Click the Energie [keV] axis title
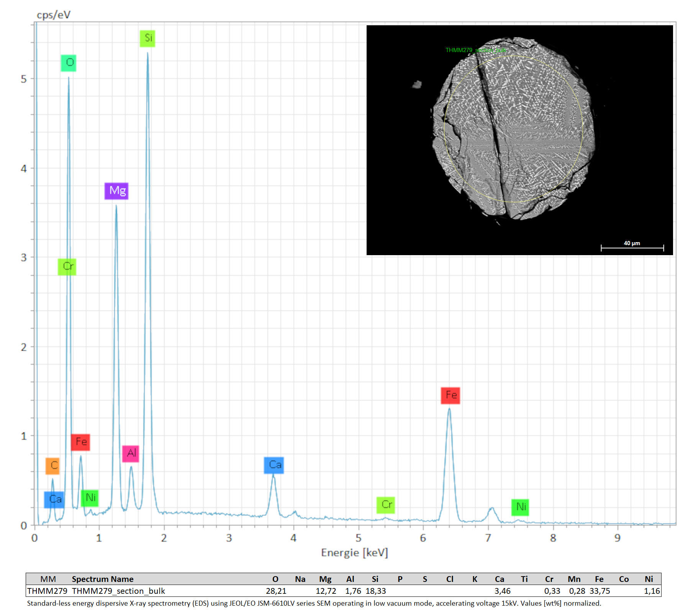Image resolution: width=688 pixels, height=616 pixels. [354, 552]
